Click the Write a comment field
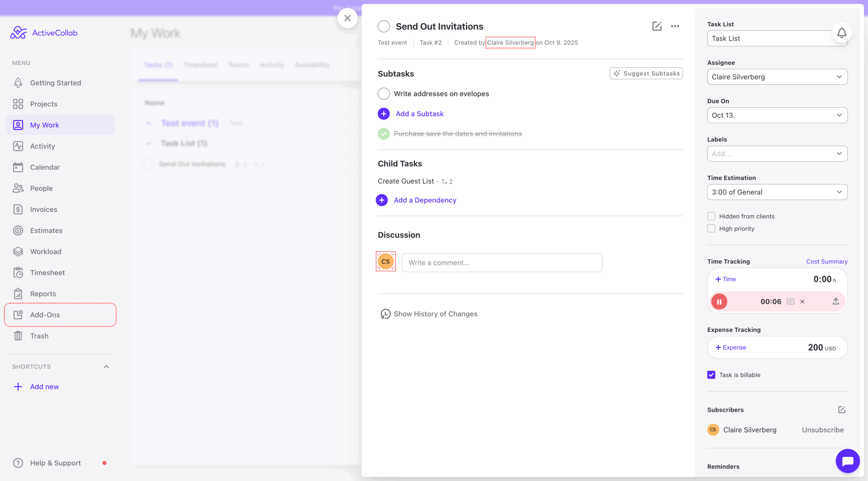Image resolution: width=868 pixels, height=481 pixels. click(x=502, y=262)
